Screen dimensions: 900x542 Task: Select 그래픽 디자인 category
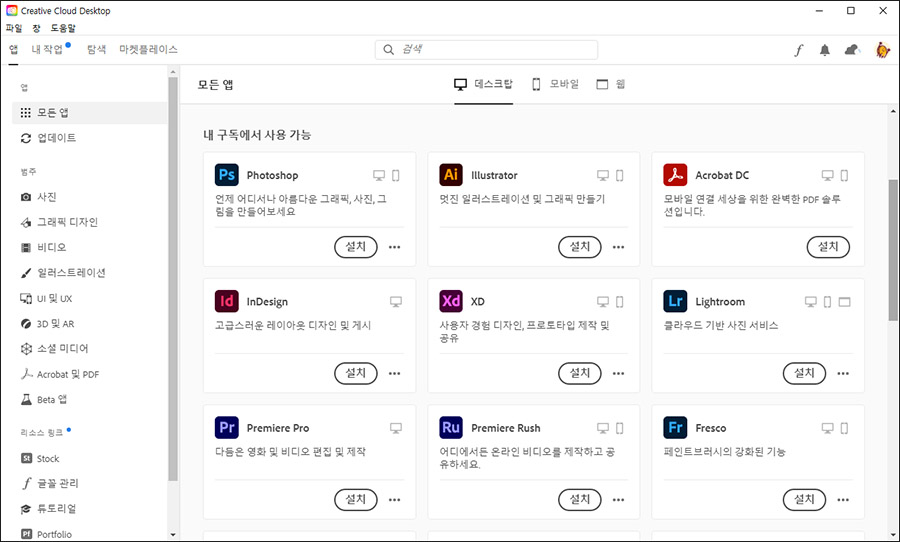pos(59,222)
